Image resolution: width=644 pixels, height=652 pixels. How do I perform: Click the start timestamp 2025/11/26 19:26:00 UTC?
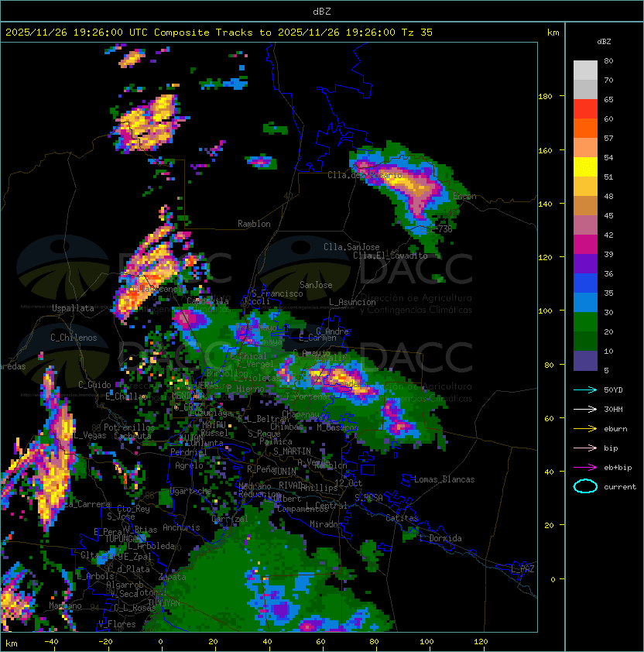(x=76, y=33)
